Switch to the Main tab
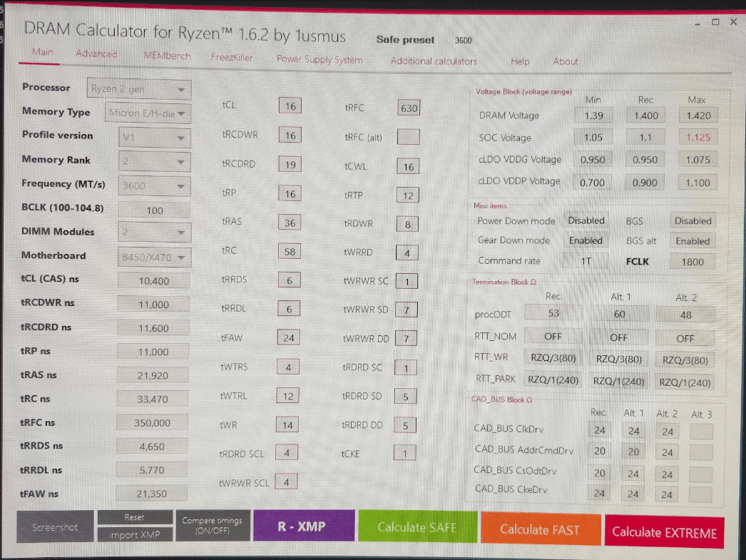This screenshot has width=746, height=560. (42, 52)
